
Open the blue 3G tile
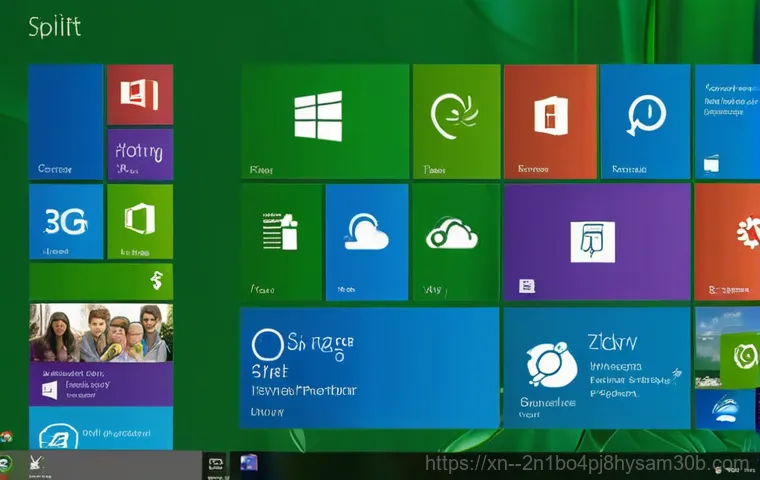click(x=66, y=221)
